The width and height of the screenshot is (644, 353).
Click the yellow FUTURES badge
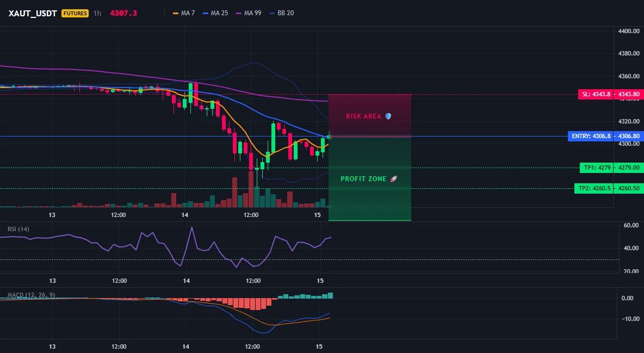coord(75,13)
